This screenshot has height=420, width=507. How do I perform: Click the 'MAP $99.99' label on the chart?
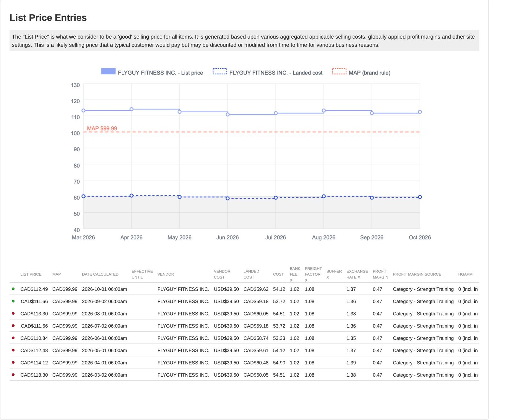(102, 129)
